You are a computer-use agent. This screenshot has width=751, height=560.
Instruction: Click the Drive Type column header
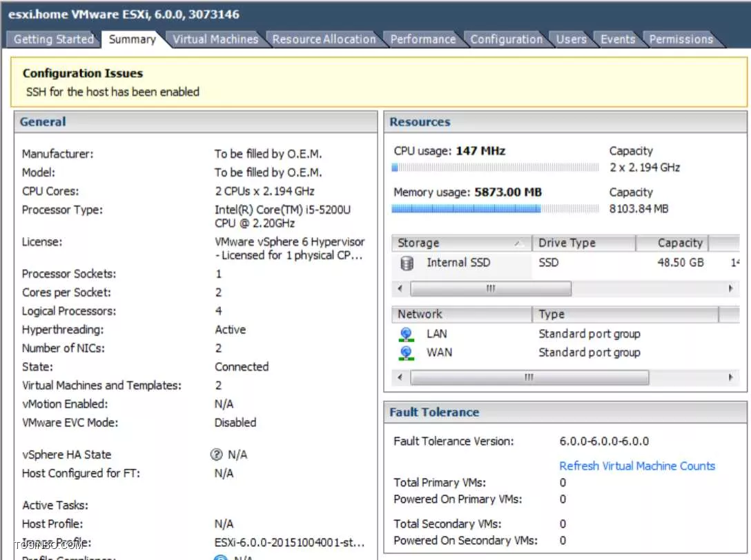(584, 243)
